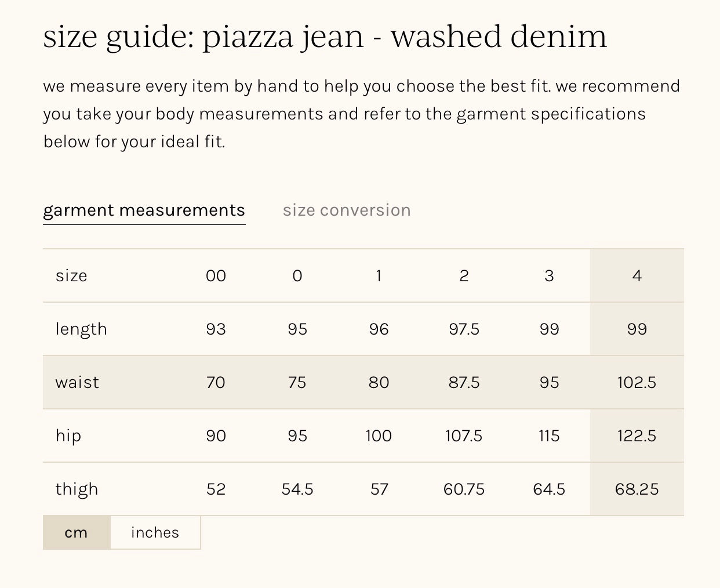Click thigh value 54.5 for size 0
720x588 pixels.
[x=297, y=489]
